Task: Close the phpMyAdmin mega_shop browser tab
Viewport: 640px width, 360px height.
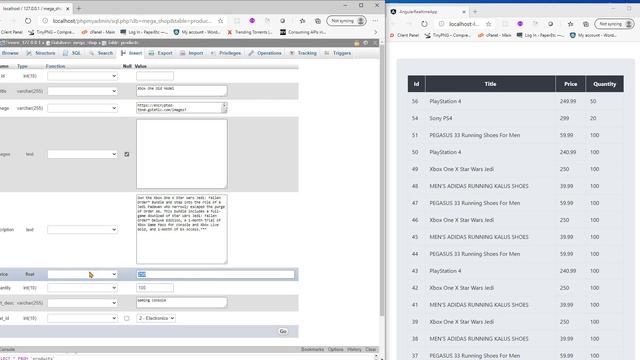Action: pos(68,8)
